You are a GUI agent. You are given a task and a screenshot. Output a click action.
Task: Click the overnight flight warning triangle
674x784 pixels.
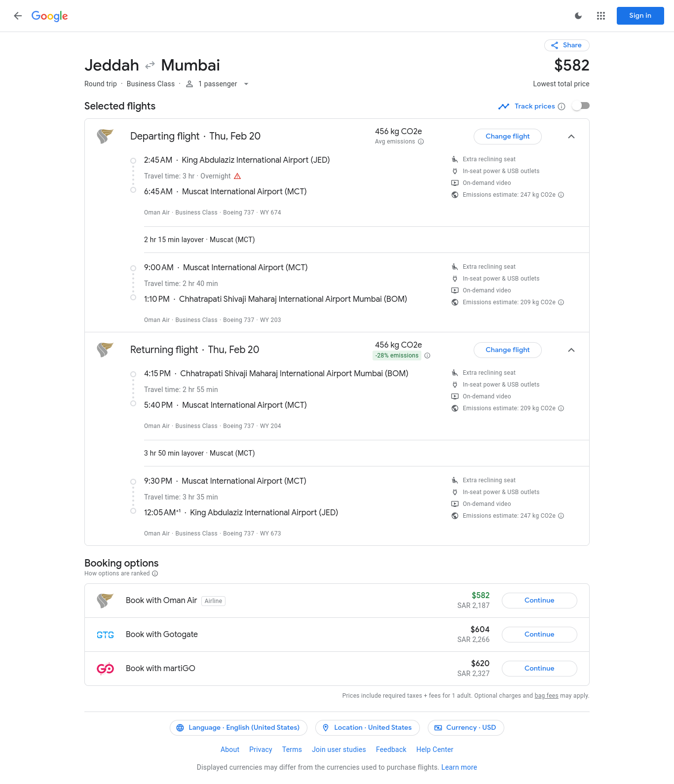(237, 176)
